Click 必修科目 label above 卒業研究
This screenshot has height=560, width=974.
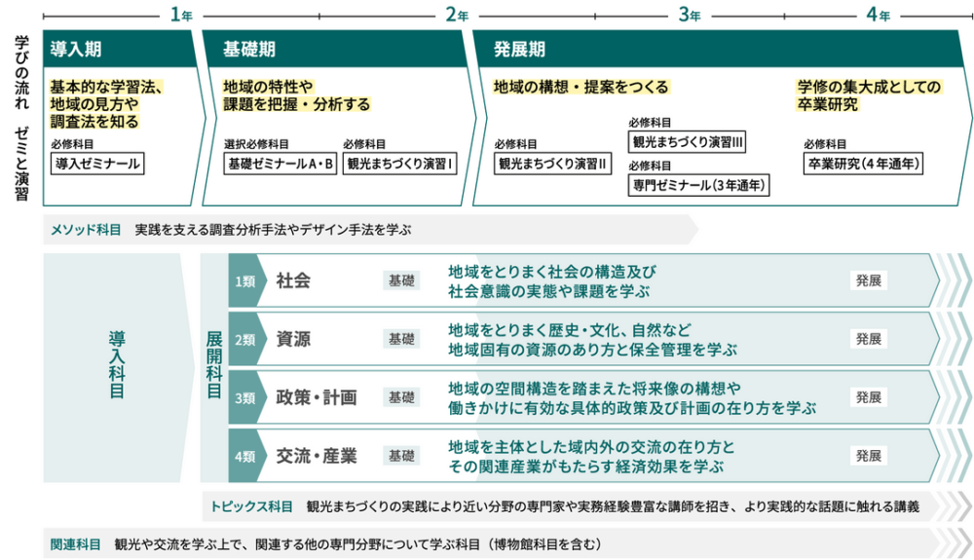[825, 144]
